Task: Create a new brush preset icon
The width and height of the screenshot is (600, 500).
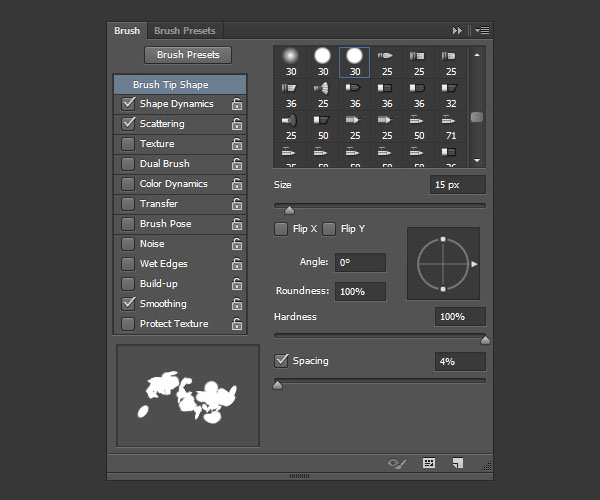Action: tap(458, 463)
